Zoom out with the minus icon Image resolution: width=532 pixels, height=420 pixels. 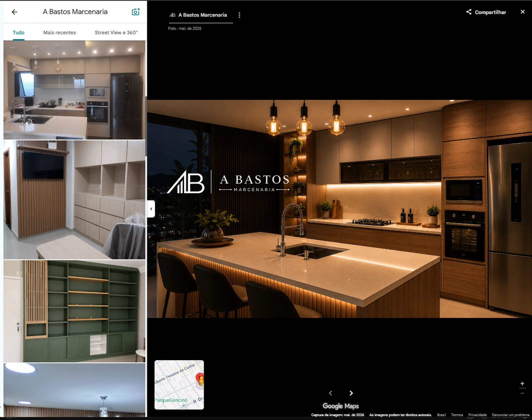click(x=522, y=393)
